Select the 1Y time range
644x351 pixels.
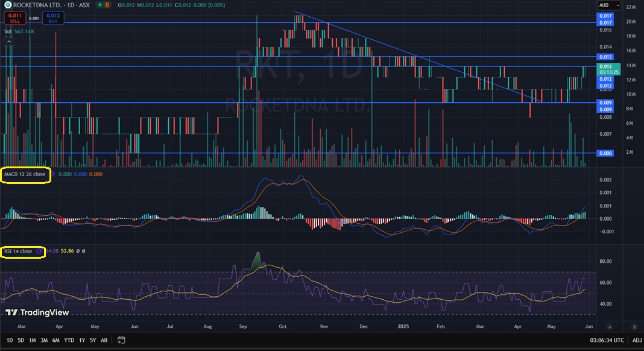(82, 340)
